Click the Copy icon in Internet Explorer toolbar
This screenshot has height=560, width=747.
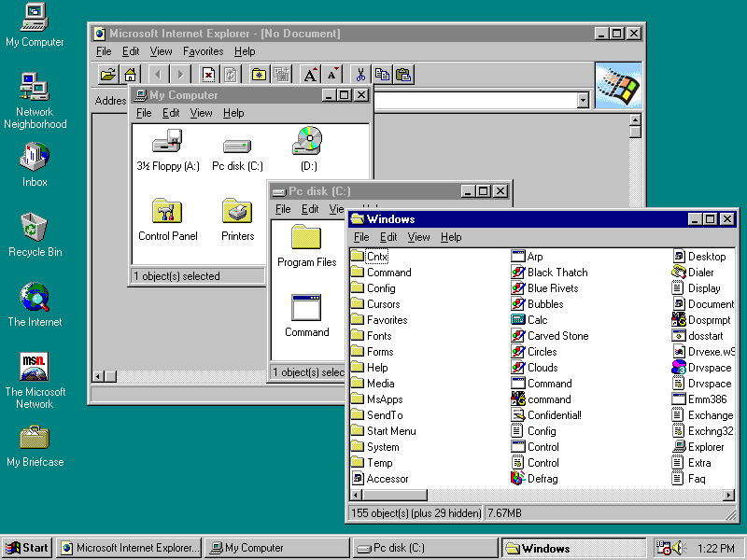(x=382, y=75)
